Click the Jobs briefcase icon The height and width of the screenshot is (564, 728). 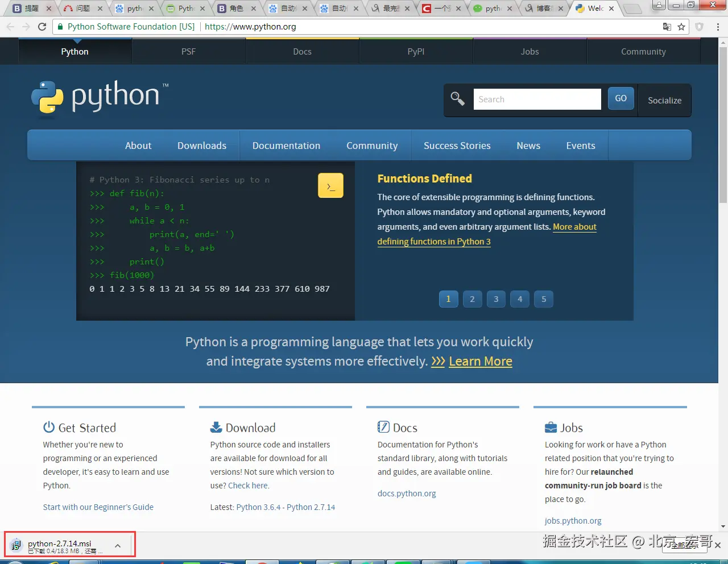click(x=551, y=427)
